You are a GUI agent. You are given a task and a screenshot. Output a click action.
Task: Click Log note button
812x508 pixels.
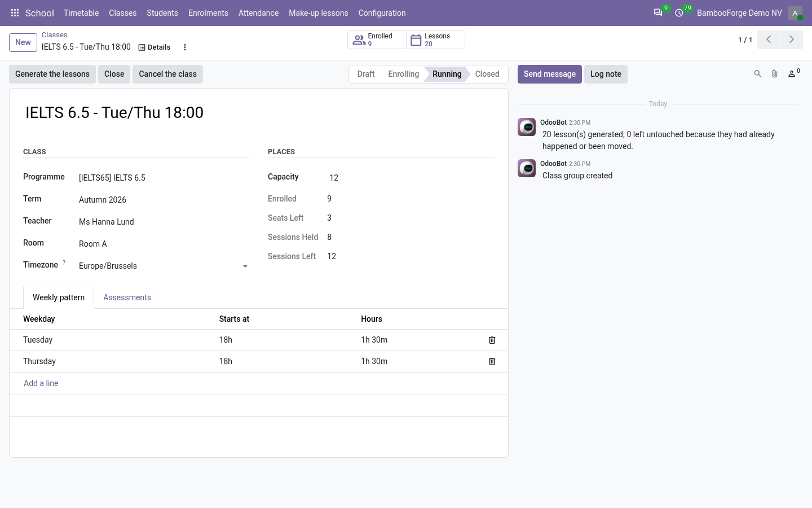pyautogui.click(x=606, y=74)
